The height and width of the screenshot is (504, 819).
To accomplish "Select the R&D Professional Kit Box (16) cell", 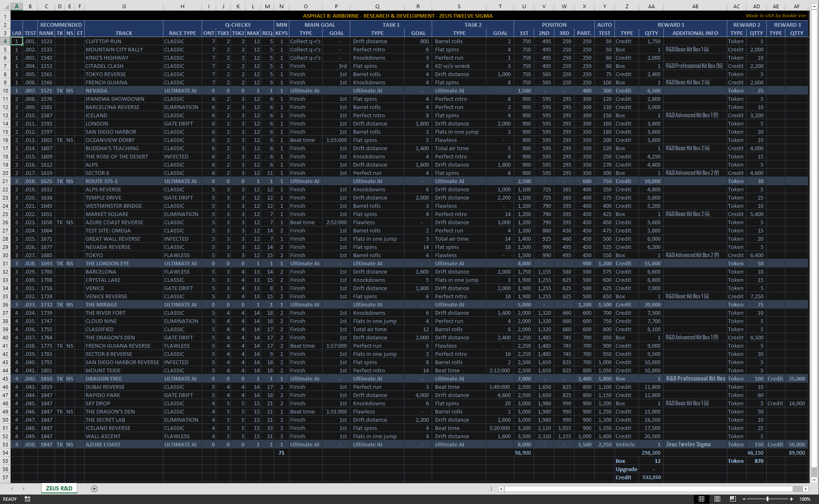I will click(695, 66).
